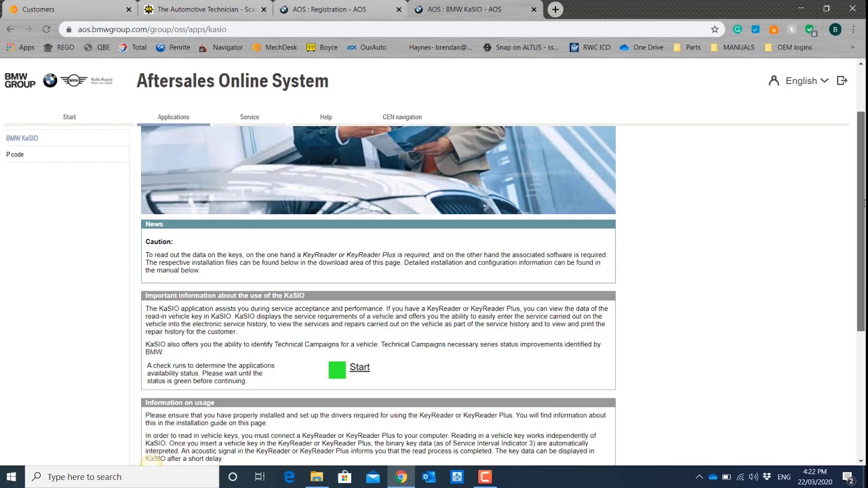Viewport: 868px width, 488px height.
Task: Open the Windows Start menu
Action: [x=12, y=476]
